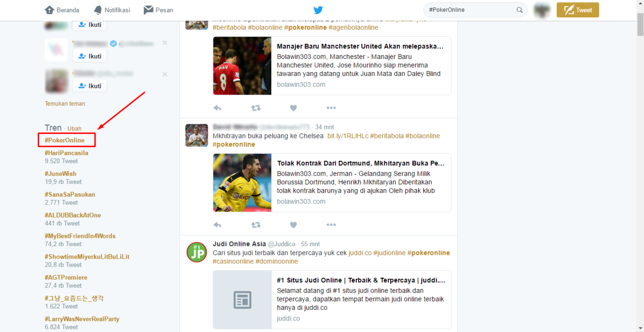Click #beritabola in the Mkhitaryan tweet

coord(387,136)
